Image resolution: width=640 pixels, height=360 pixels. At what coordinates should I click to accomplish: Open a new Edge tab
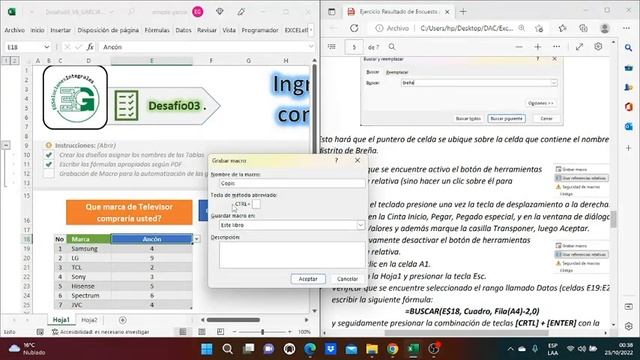click(x=463, y=11)
